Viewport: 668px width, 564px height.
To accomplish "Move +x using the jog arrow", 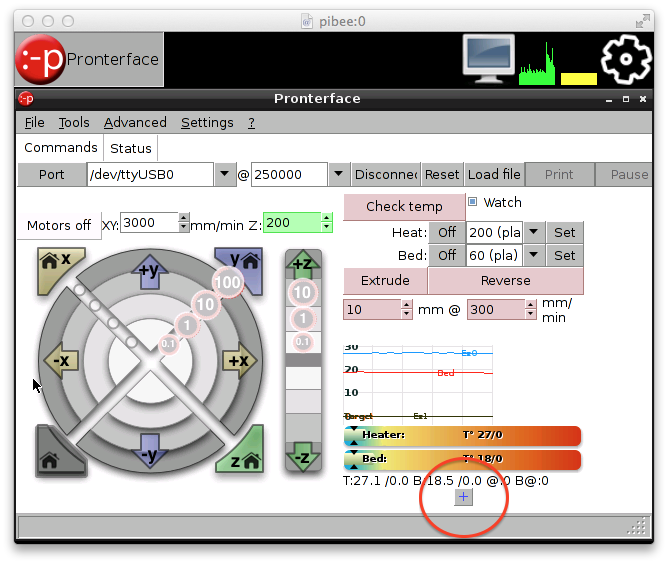I will 240,361.
